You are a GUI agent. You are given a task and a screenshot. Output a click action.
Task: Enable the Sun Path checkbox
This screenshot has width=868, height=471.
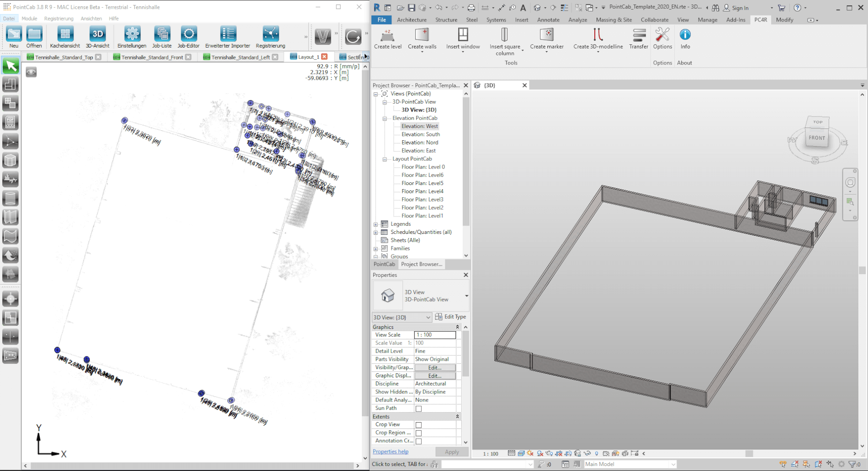[418, 408]
